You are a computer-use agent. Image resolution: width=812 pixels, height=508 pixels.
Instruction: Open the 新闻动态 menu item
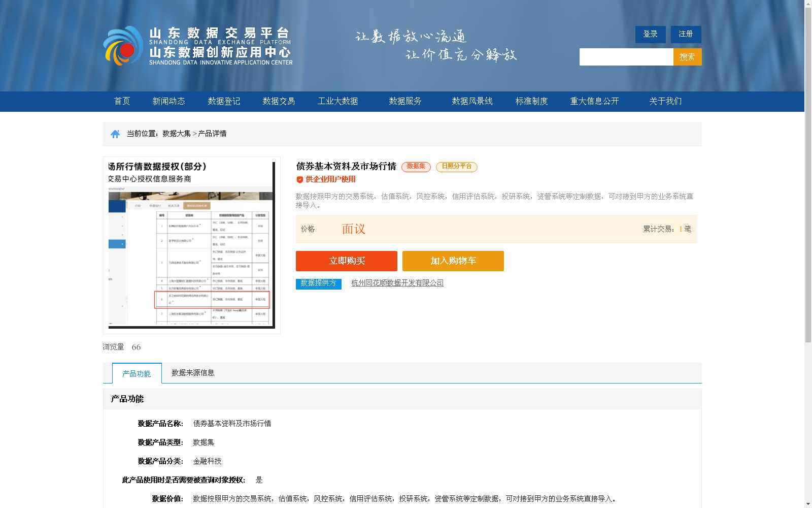pos(168,101)
